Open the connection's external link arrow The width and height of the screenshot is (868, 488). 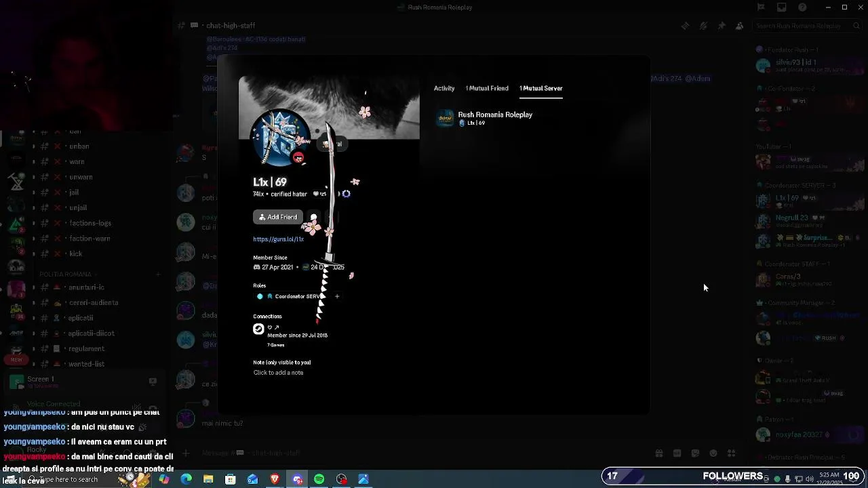277,327
